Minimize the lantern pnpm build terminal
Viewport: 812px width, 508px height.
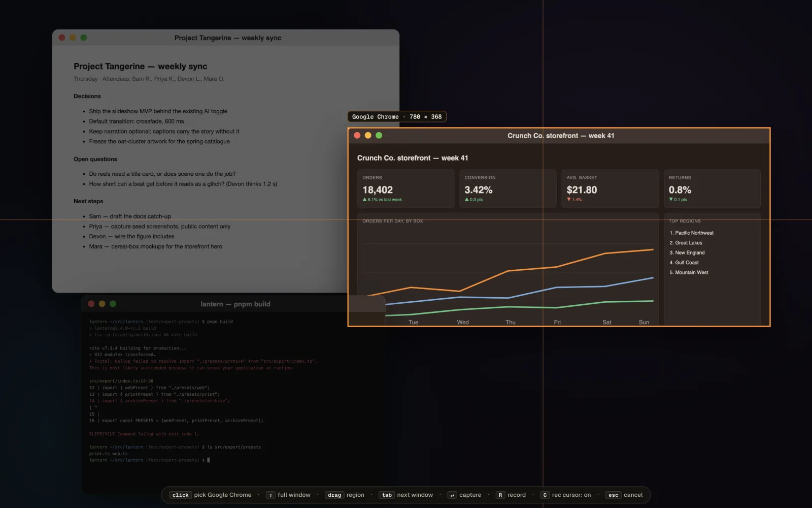(x=102, y=304)
